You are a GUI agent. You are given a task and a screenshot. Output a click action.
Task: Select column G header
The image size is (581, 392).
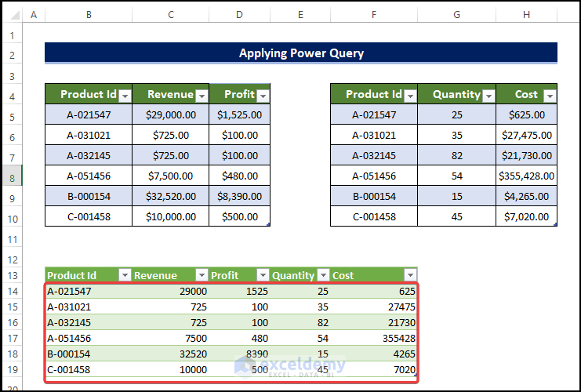[x=456, y=14]
